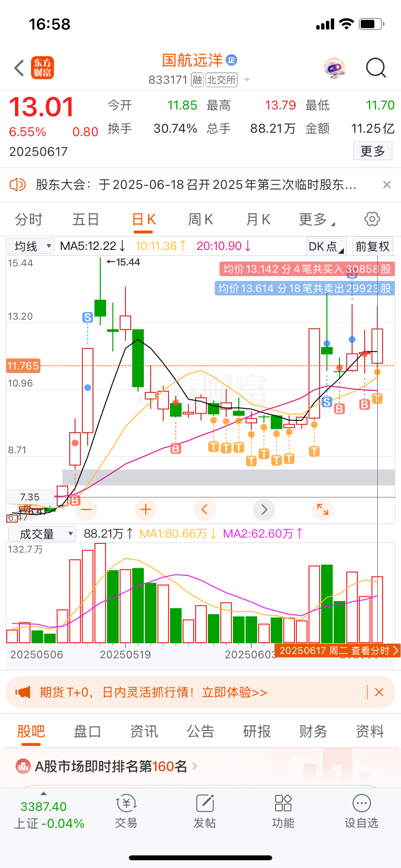The width and height of the screenshot is (401, 868).
Task: Tap 20250617 周二 查看分时 label
Action: click(x=337, y=651)
